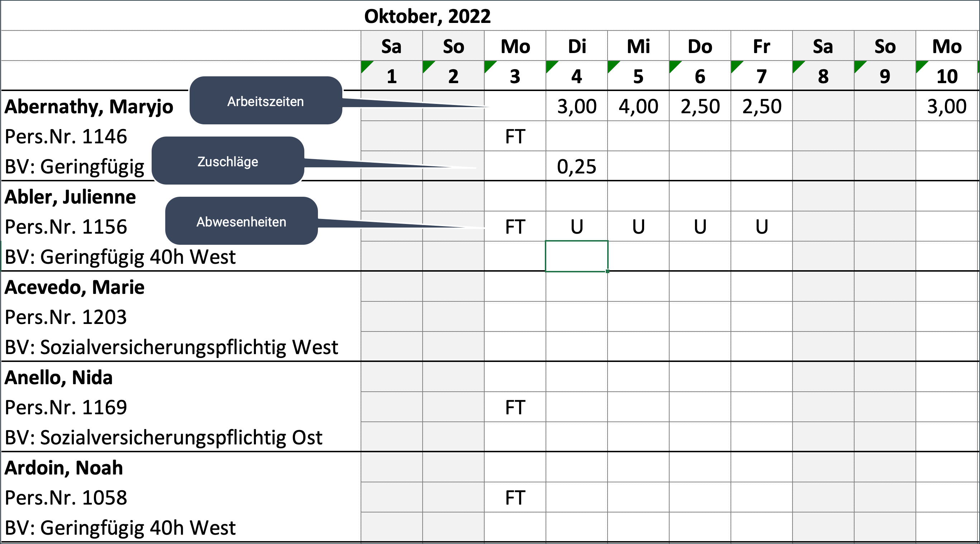Screen dimensions: 980x544
Task: Select Abler's U absence cell on Friday
Action: point(761,227)
